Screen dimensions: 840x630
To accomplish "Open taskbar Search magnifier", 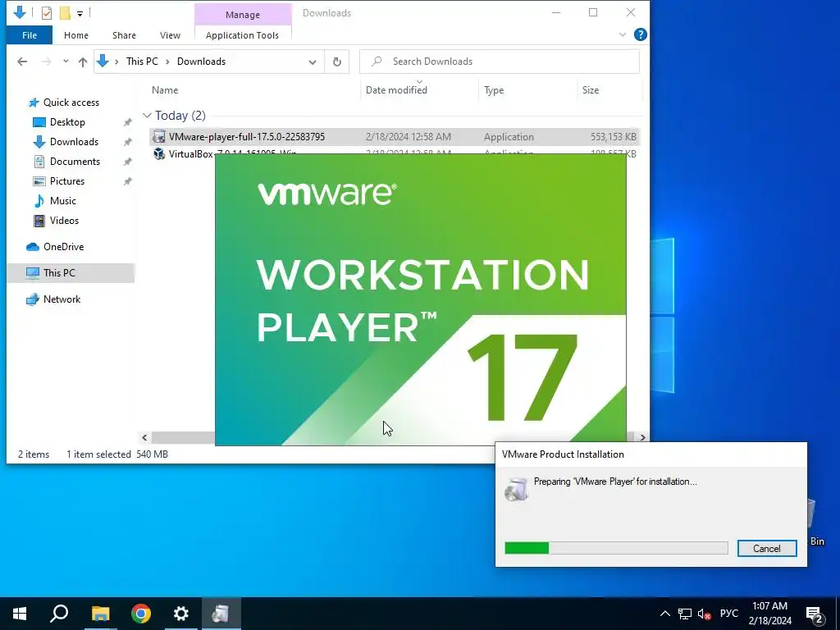I will 59,614.
